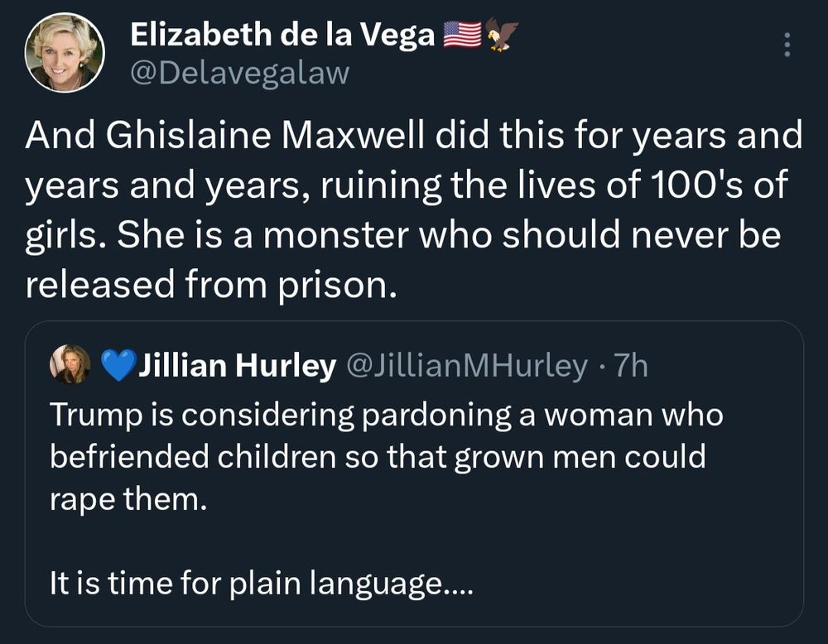Click the American flag emoji in name
Image resolution: width=828 pixels, height=644 pixels.
click(462, 35)
